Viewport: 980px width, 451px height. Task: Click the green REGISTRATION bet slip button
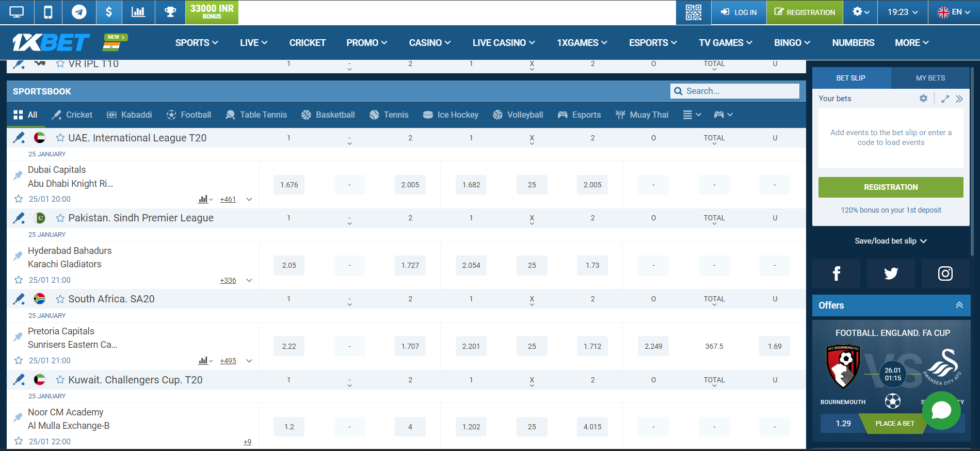[x=891, y=187]
